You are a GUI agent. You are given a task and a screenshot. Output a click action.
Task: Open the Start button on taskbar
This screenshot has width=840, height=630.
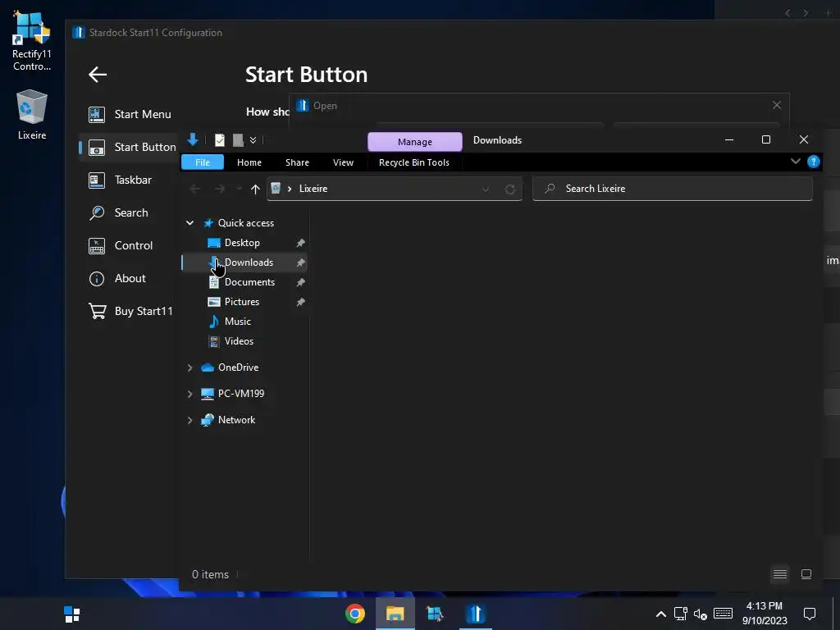pos(72,614)
